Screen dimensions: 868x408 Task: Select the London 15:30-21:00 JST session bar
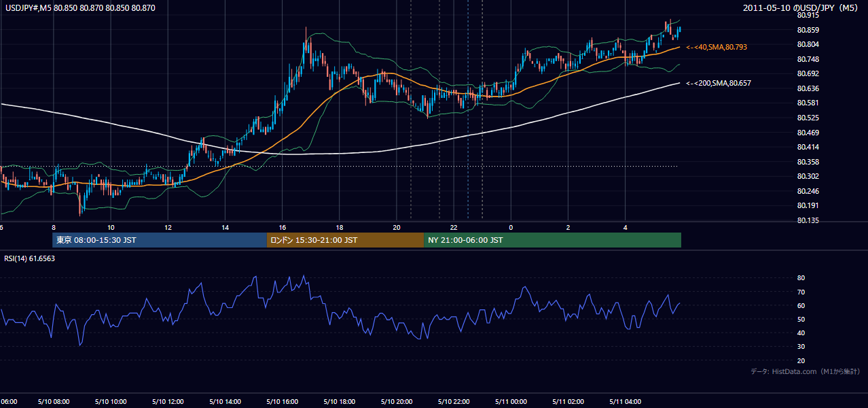(x=346, y=240)
